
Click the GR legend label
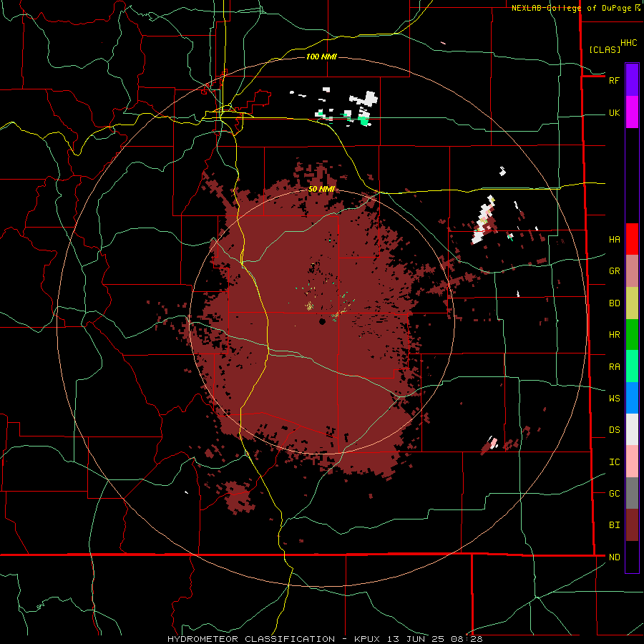[x=614, y=271]
